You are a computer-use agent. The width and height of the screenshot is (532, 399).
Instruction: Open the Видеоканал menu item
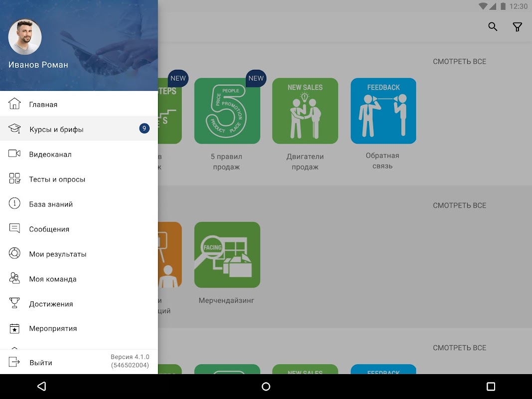coord(79,154)
